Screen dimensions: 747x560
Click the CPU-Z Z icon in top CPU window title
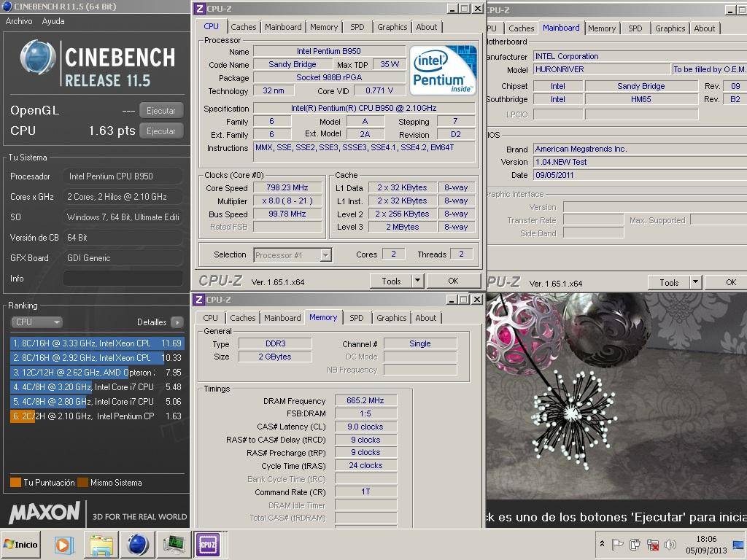point(199,9)
